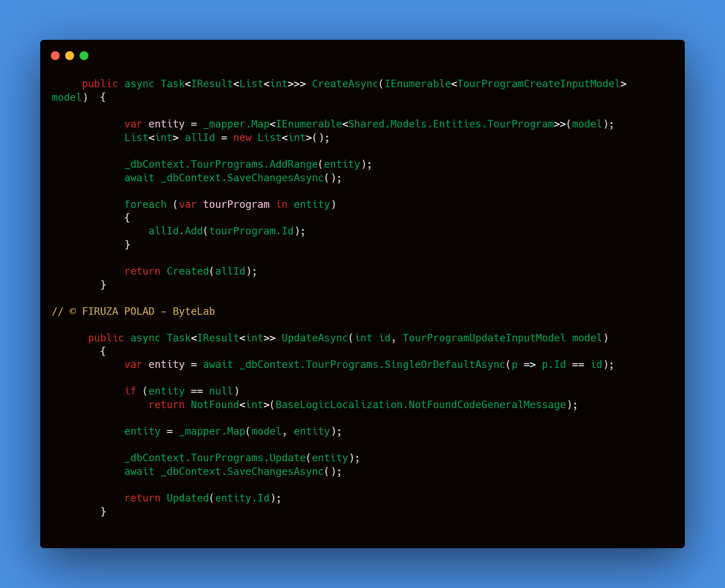
Task: Click the SingleOrDefaultAsync method call
Action: [445, 364]
